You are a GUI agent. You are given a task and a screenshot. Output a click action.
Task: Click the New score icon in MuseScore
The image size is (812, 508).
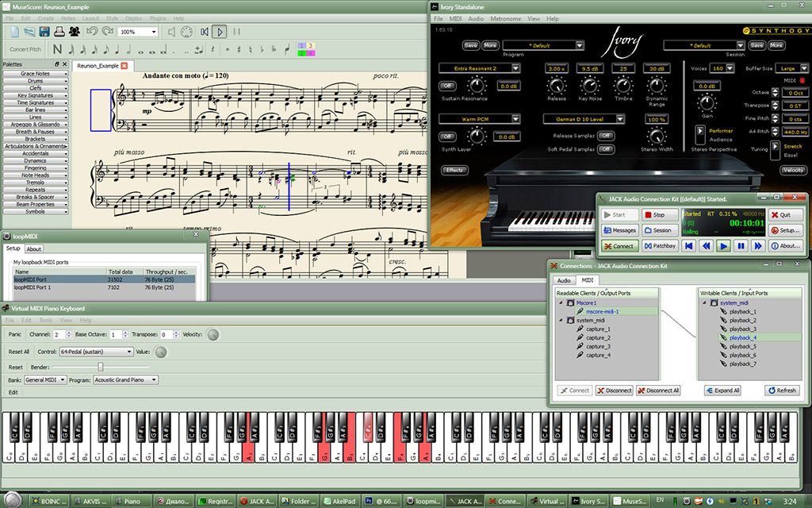tap(14, 32)
